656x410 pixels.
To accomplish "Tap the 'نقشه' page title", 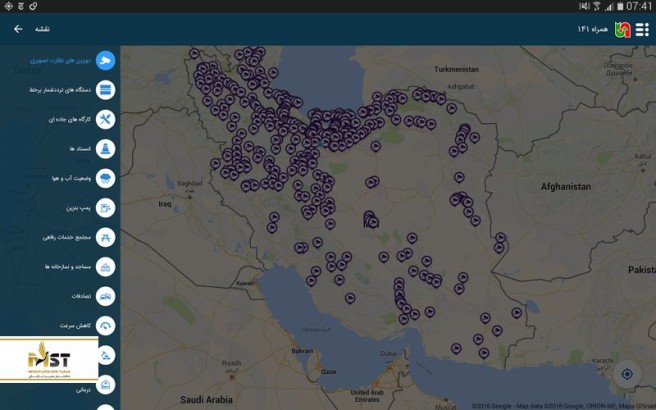I will click(x=42, y=29).
